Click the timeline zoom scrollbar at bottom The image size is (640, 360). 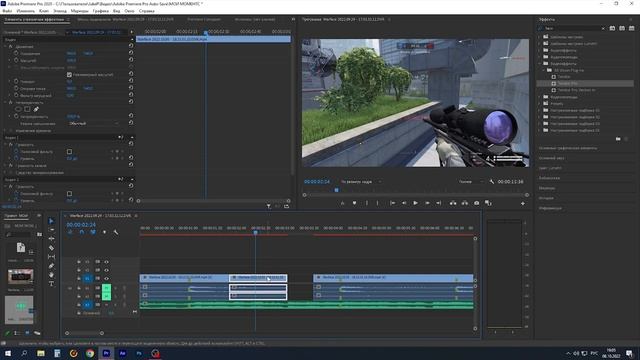84,333
